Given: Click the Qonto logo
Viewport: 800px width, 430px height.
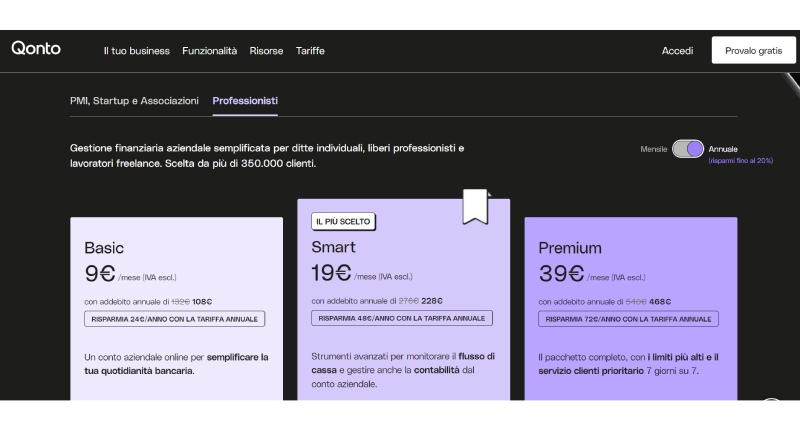Looking at the screenshot, I should pyautogui.click(x=36, y=49).
